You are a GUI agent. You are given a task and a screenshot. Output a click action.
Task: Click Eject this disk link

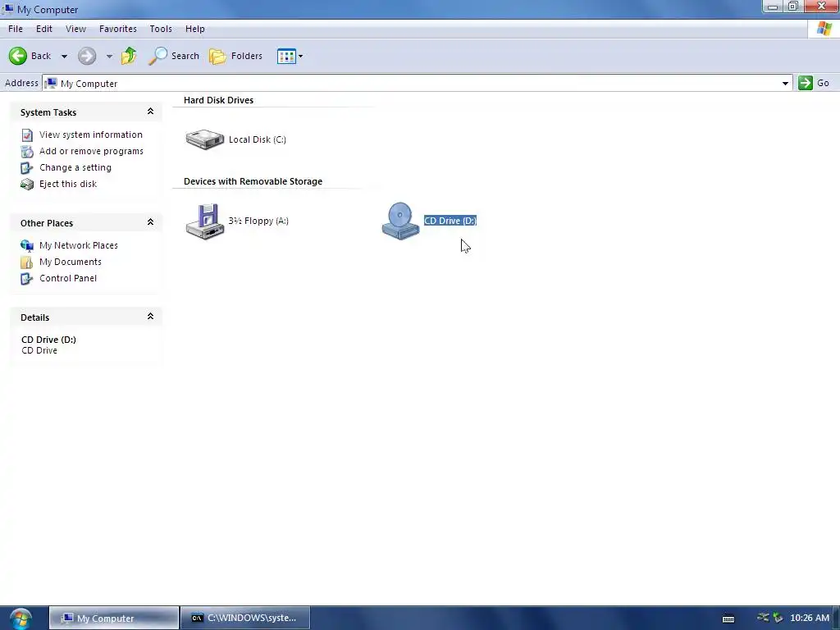pos(68,184)
